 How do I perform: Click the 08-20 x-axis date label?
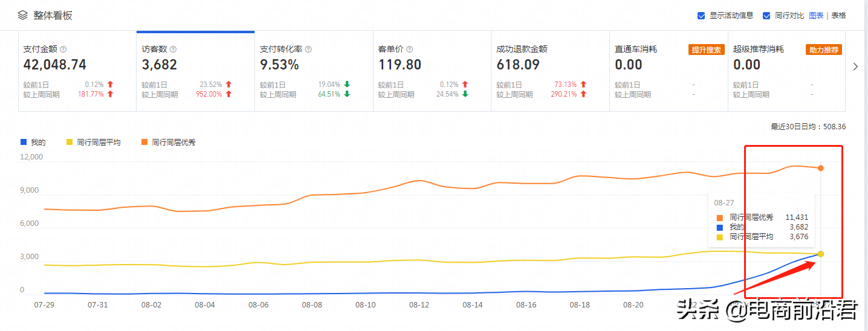pyautogui.click(x=633, y=305)
